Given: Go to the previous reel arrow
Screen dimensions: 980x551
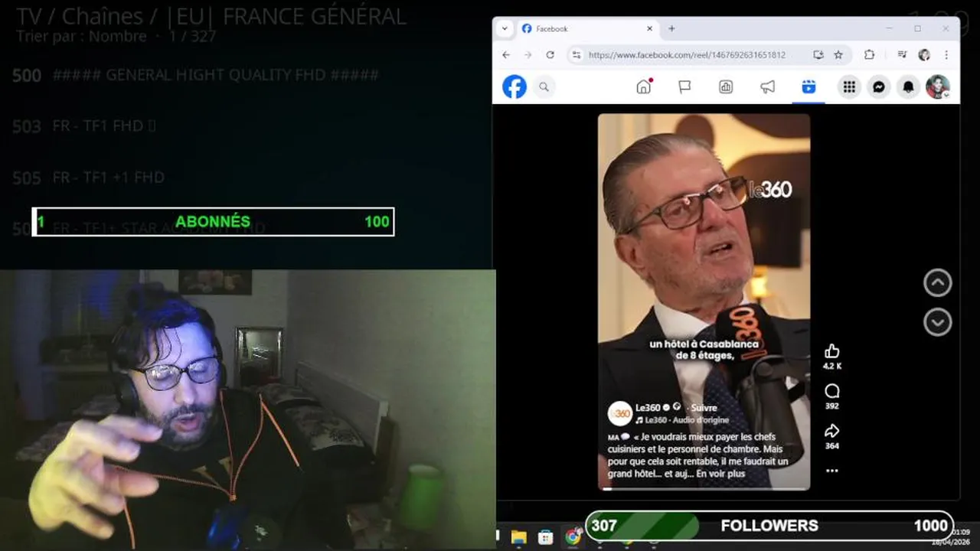Looking at the screenshot, I should tap(938, 283).
